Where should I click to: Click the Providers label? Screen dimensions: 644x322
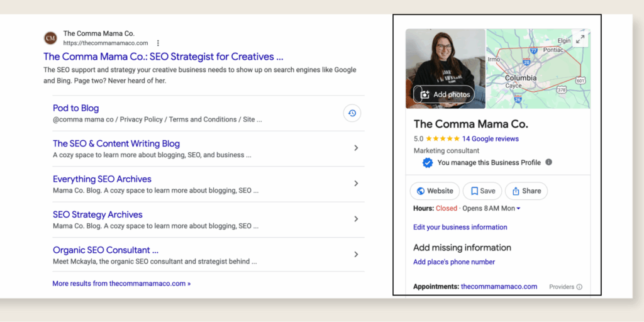(x=562, y=287)
